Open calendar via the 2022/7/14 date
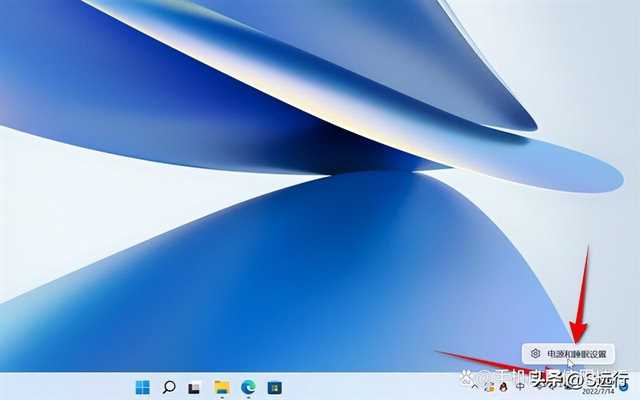640x400 pixels. point(597,392)
